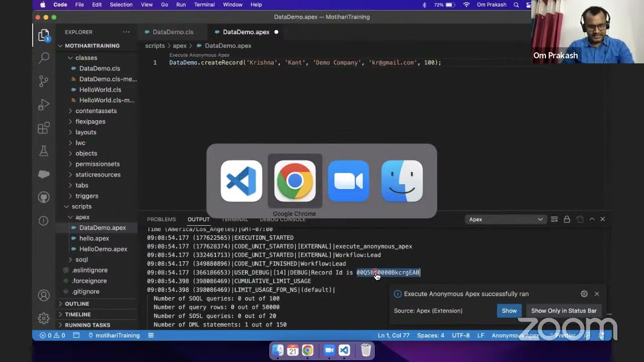Open the GitHub view in activity bar

pos(44,197)
